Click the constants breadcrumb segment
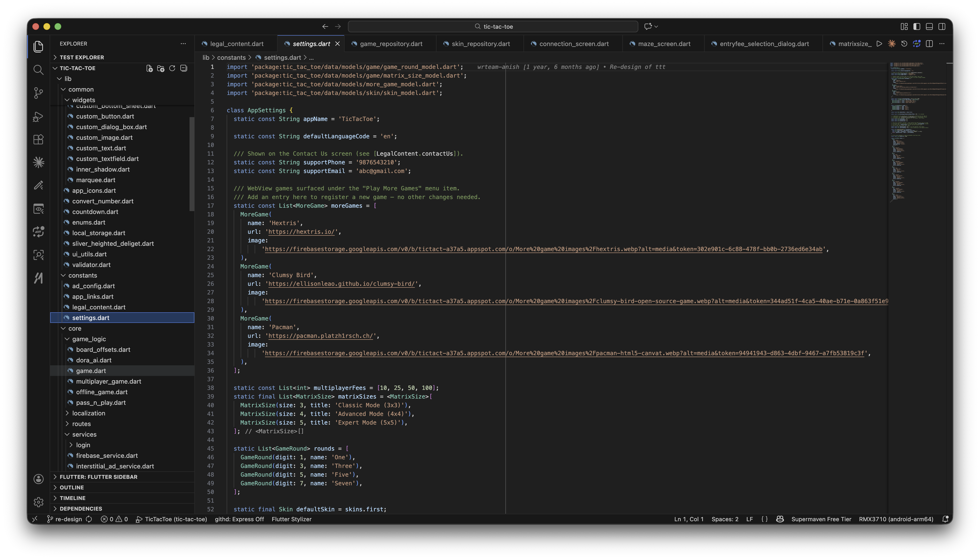 click(231, 58)
